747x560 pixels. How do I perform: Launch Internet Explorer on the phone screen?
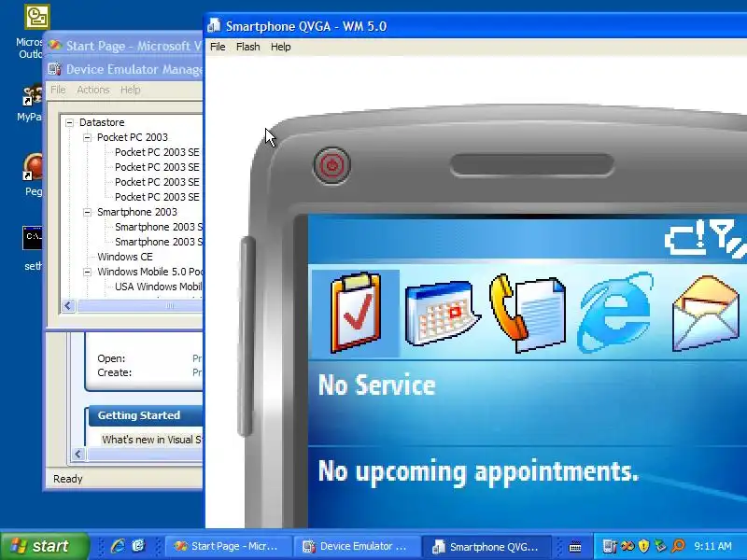coord(614,313)
